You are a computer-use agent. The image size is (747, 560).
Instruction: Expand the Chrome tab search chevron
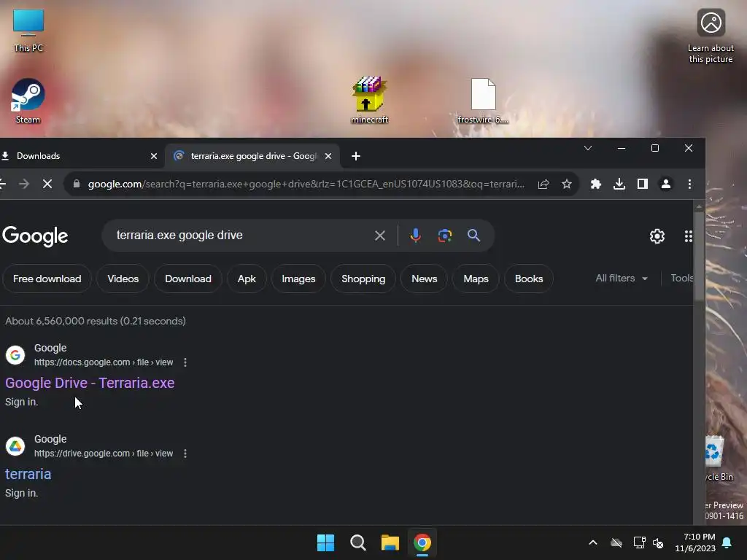click(588, 148)
